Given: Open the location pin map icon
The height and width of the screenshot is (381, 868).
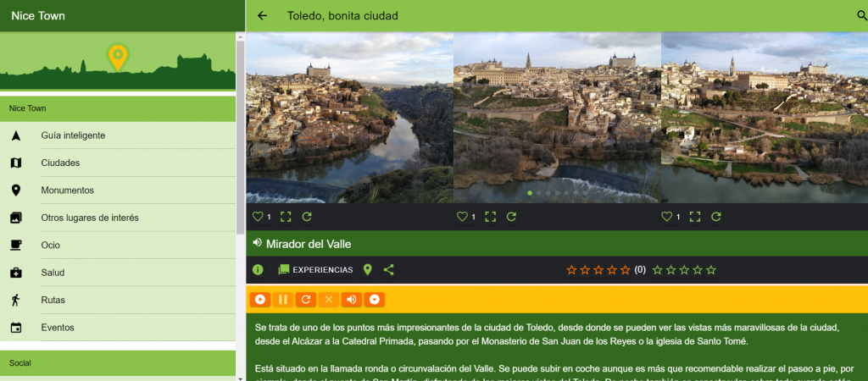Looking at the screenshot, I should [x=368, y=270].
